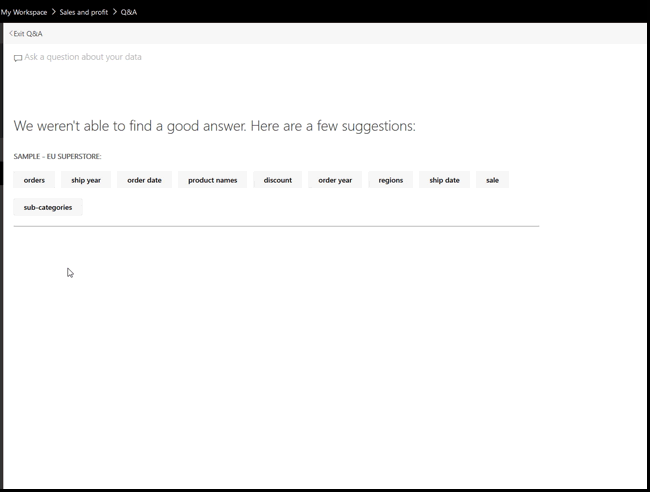
Task: Click the speech bubble question icon
Action: coord(18,58)
